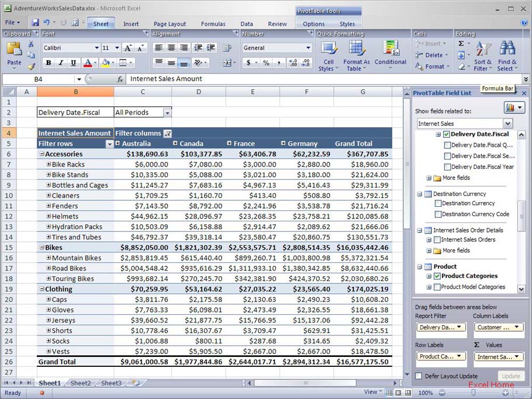The height and width of the screenshot is (399, 532).
Task: Open the Internet Sales related fields dropdown
Action: 507,124
